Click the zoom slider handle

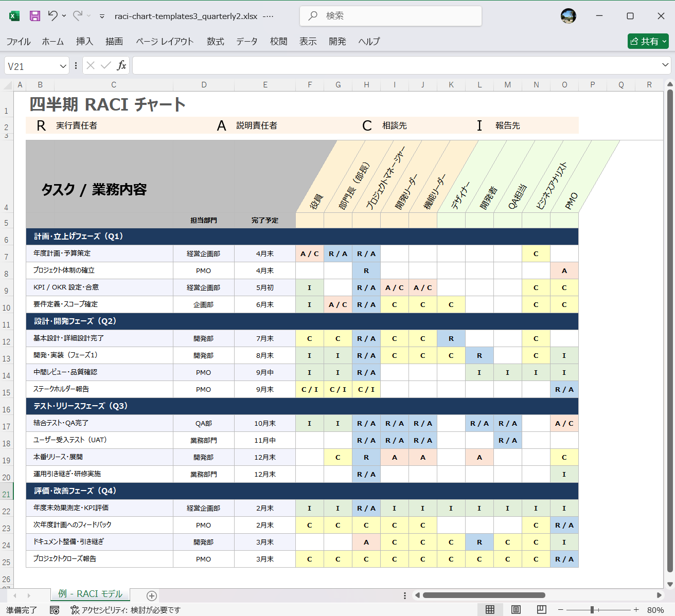point(592,610)
